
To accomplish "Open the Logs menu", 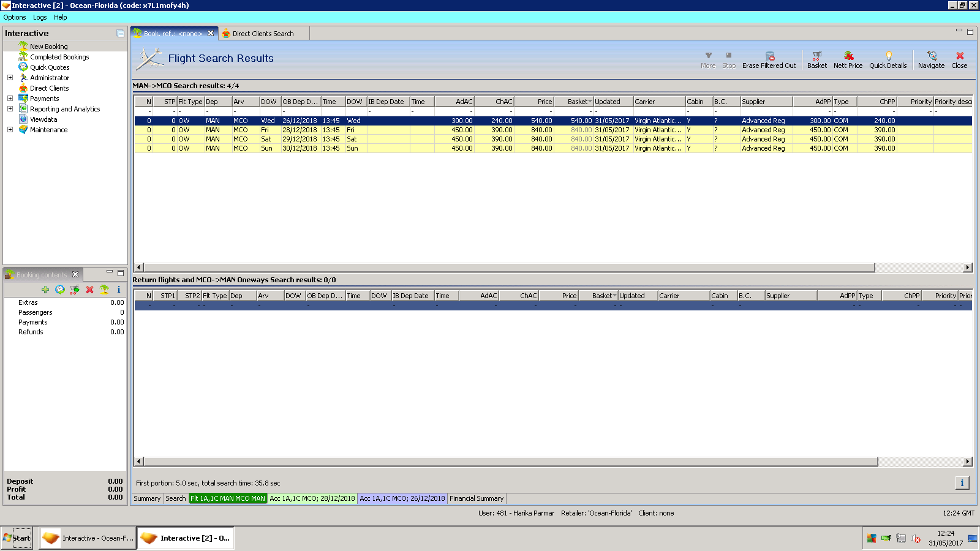I will tap(40, 17).
